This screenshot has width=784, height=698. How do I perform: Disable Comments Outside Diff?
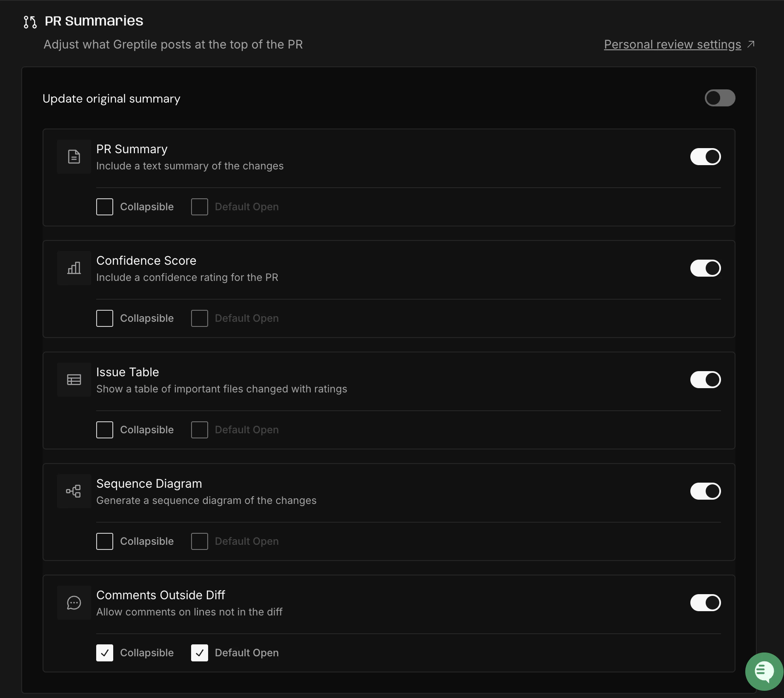[705, 603]
